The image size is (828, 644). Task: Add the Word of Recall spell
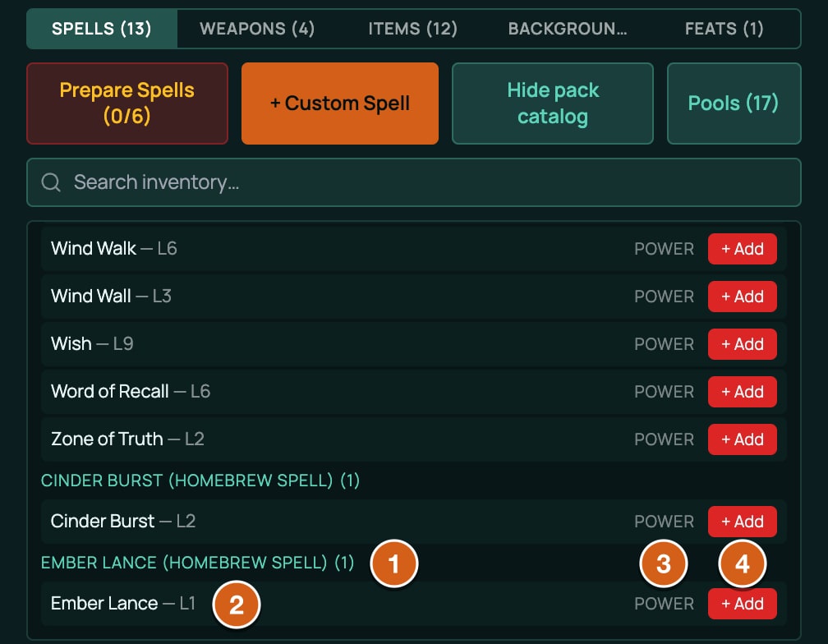743,392
